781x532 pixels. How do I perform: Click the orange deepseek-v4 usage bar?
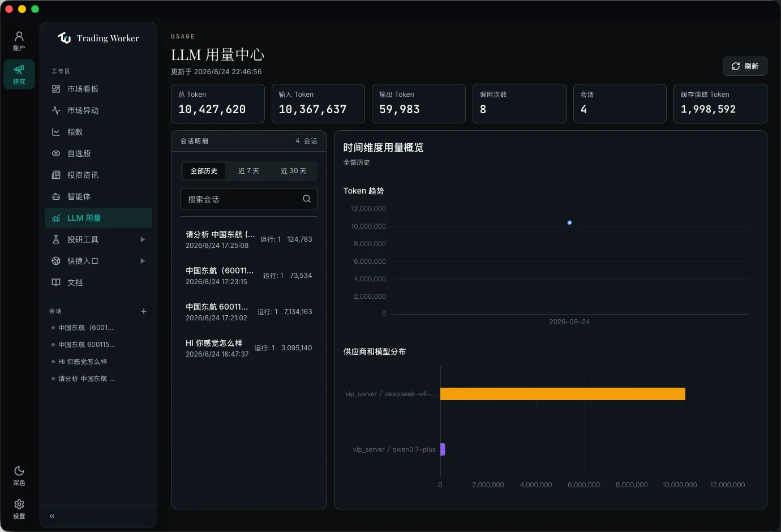point(563,394)
